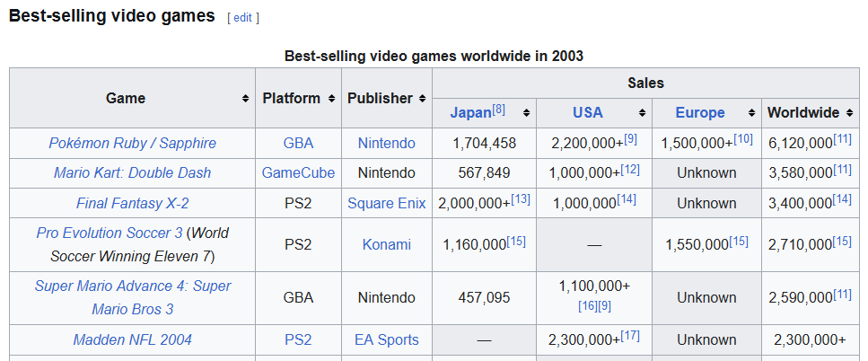Sort by Platform column sort arrows
The image size is (868, 361).
(x=332, y=99)
